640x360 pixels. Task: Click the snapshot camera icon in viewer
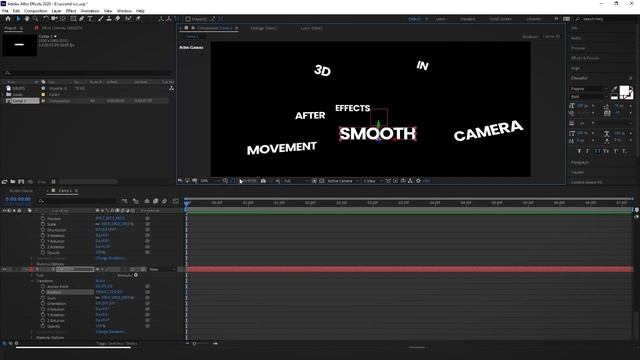pos(263,181)
